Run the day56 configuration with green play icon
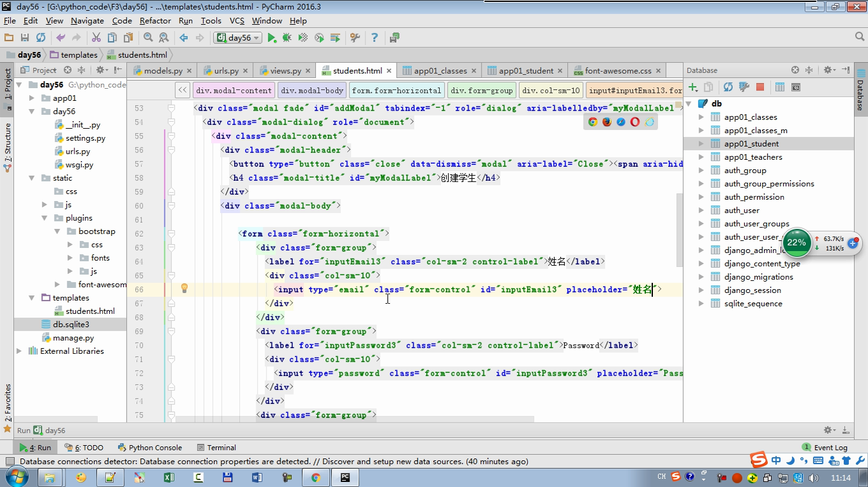868x487 pixels. tap(272, 38)
